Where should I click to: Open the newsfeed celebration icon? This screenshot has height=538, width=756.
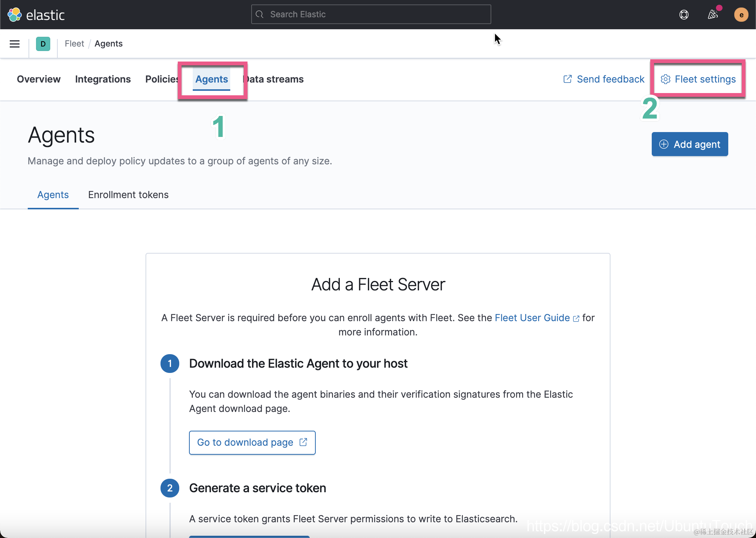point(712,15)
